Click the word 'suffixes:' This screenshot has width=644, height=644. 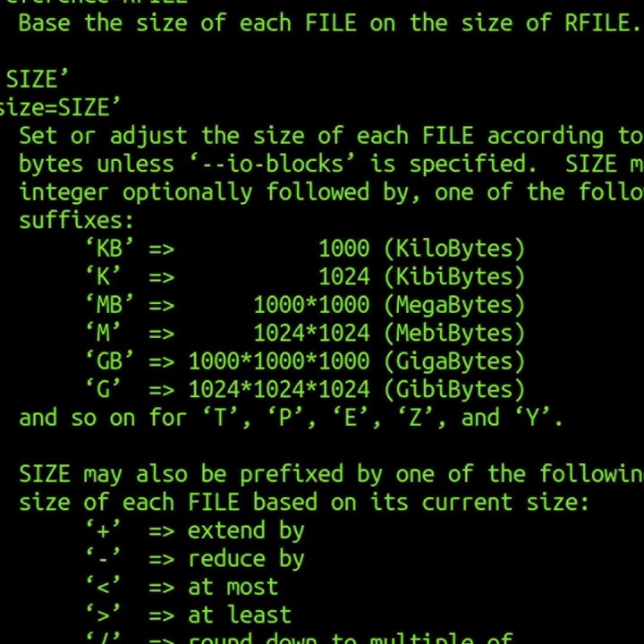click(x=76, y=220)
